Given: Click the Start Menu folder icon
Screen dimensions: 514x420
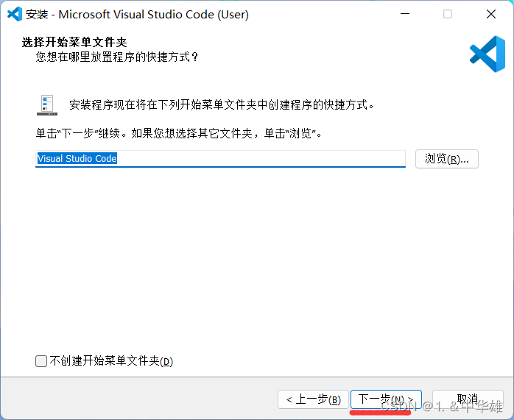Looking at the screenshot, I should pos(47,104).
